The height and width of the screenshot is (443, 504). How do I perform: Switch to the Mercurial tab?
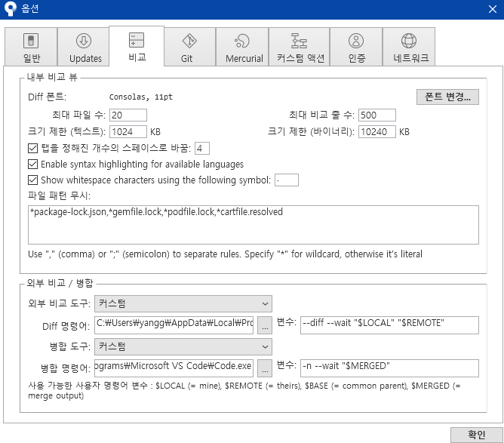pyautogui.click(x=242, y=47)
